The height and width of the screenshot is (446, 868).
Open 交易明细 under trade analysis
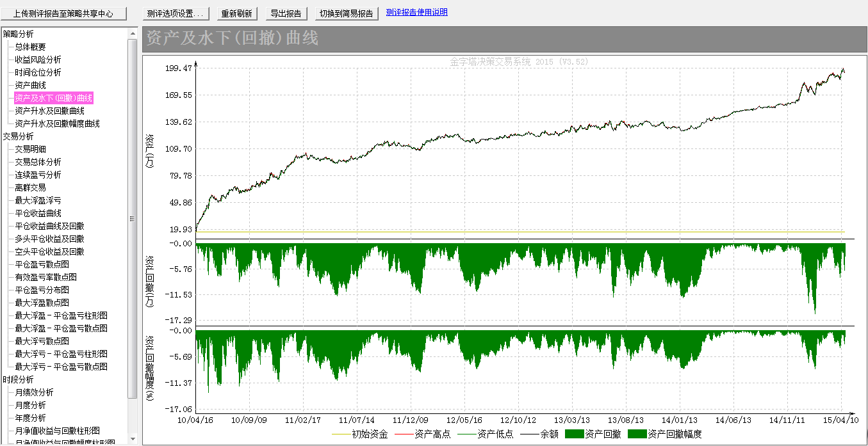30,149
